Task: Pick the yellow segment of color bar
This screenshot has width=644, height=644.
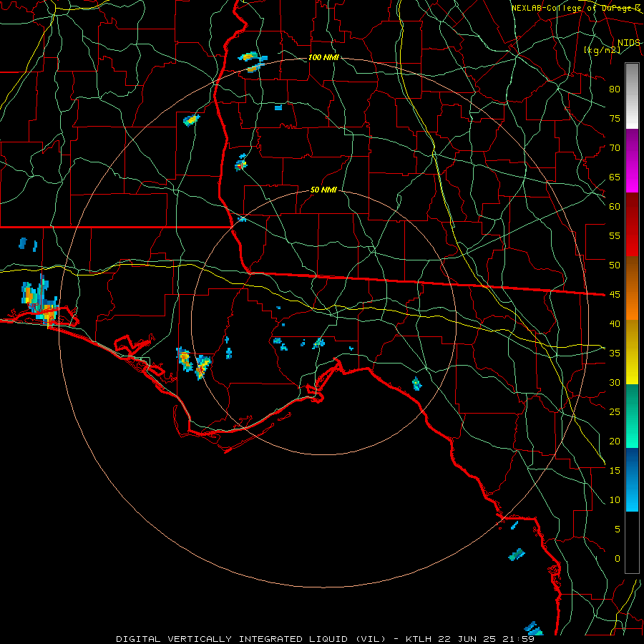Action: pyautogui.click(x=632, y=352)
